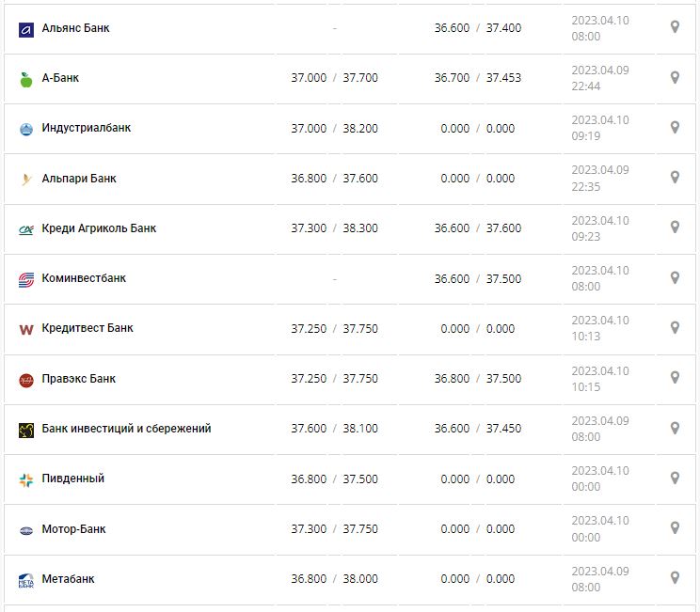The height and width of the screenshot is (612, 700).
Task: Click the Коминвестбанк location pin
Action: (675, 277)
